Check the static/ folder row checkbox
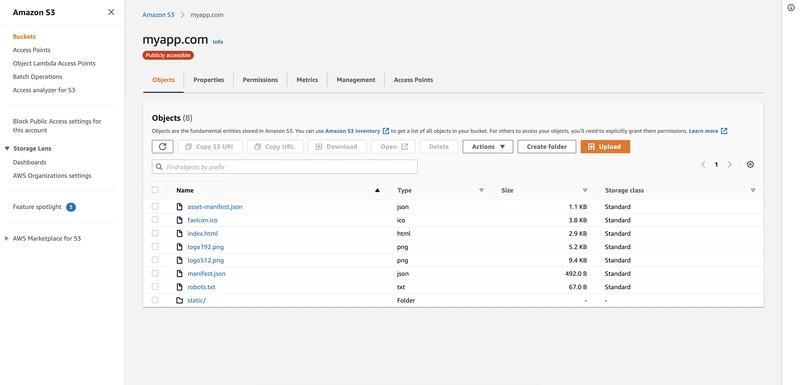The image size is (800, 385). coord(155,300)
